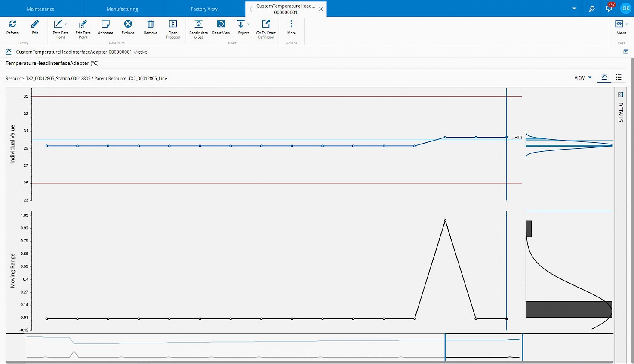Open the Post Data Point dropdown arrow
This screenshot has height=364, width=634.
[66, 24]
